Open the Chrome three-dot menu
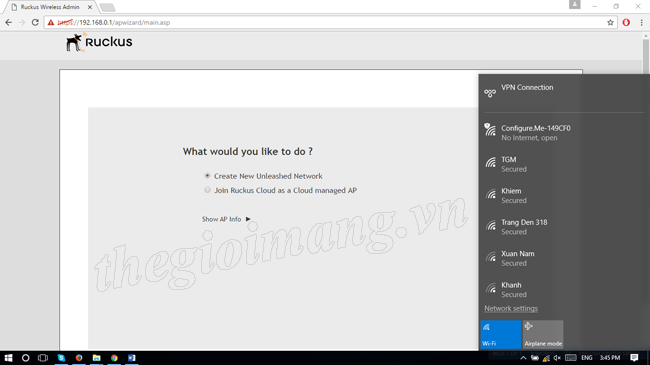The height and width of the screenshot is (365, 650). click(x=641, y=22)
